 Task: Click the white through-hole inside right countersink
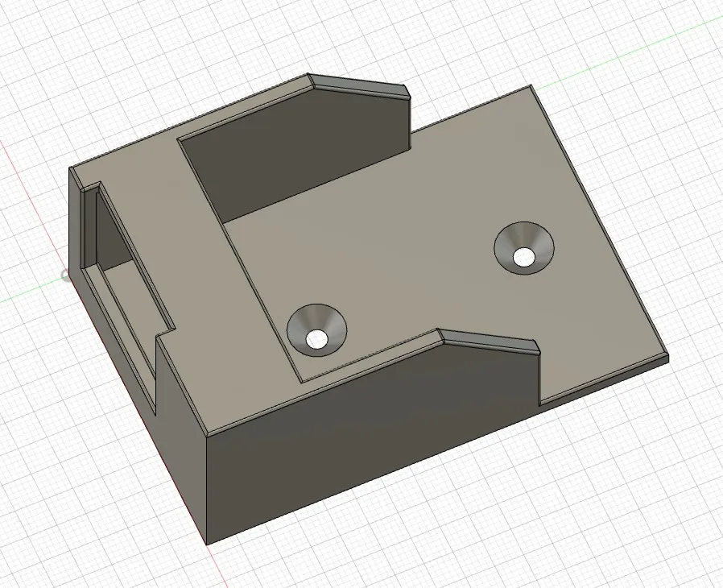(x=524, y=258)
